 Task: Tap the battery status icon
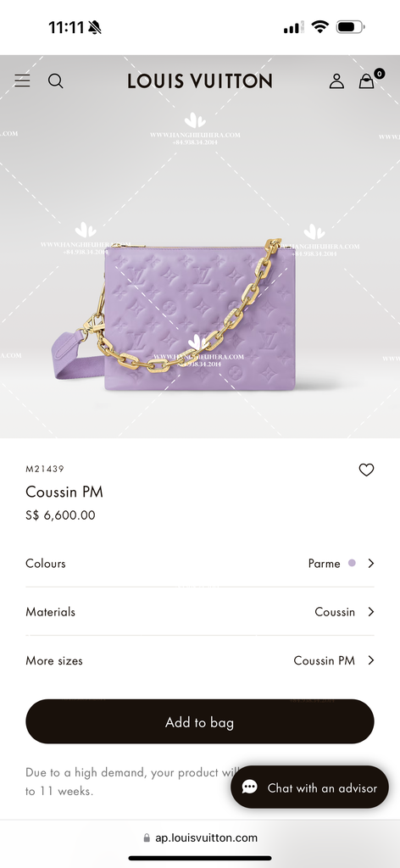point(350,26)
